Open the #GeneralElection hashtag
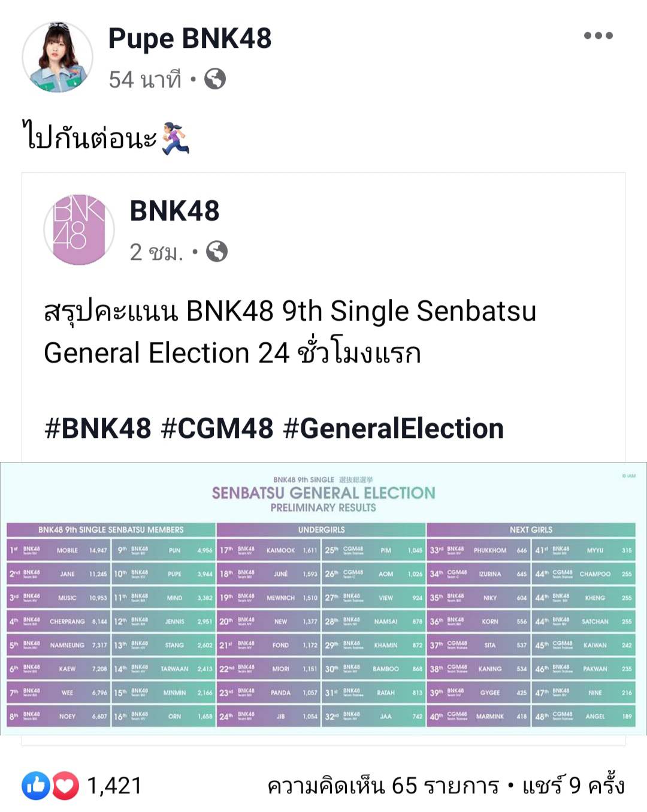647x812 pixels. [x=393, y=428]
